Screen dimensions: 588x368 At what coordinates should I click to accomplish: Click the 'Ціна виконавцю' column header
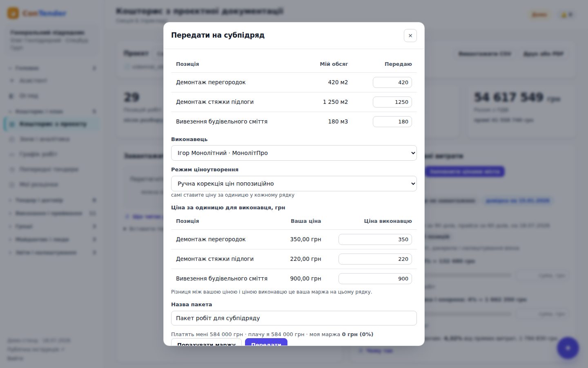pos(388,221)
